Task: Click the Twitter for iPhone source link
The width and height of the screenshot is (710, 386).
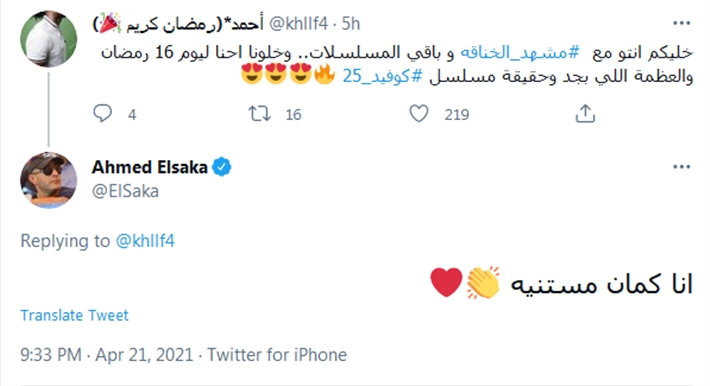Action: point(277,355)
